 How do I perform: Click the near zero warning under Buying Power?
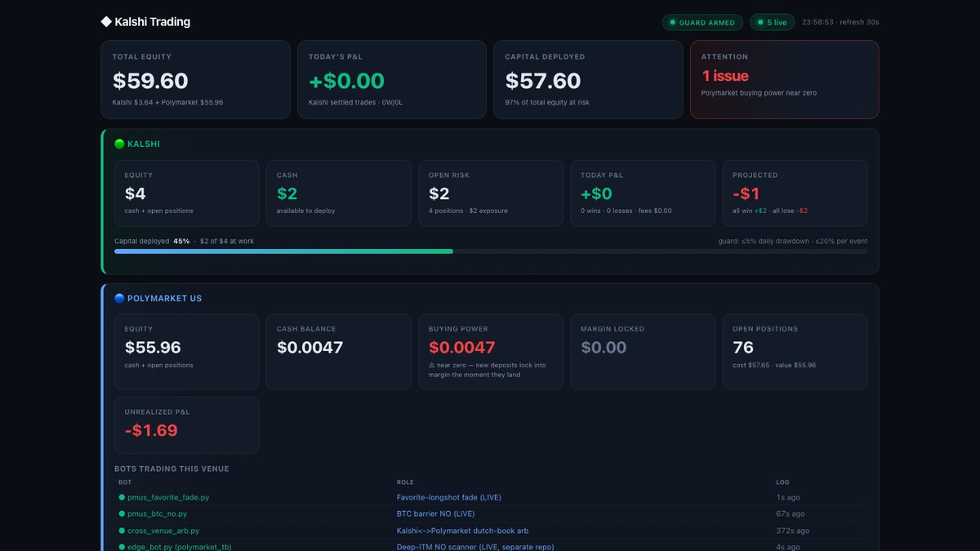pyautogui.click(x=488, y=370)
